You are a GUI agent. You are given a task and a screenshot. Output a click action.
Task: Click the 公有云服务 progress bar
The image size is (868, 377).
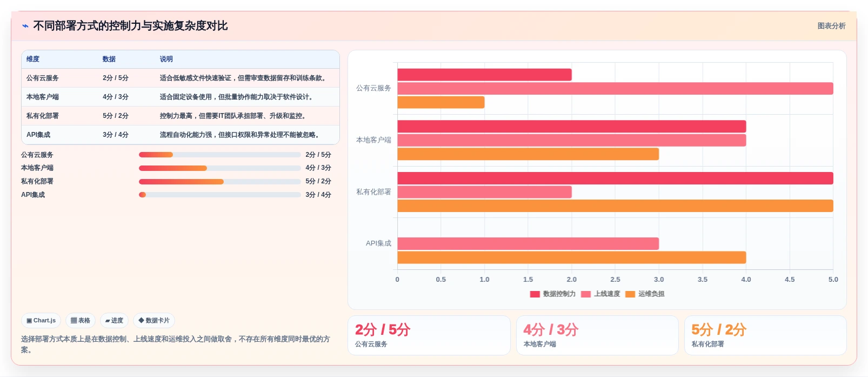[220, 155]
